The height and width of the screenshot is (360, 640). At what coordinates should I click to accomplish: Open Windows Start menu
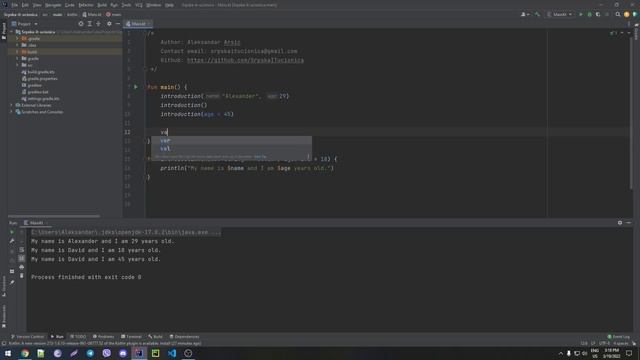click(x=8, y=353)
